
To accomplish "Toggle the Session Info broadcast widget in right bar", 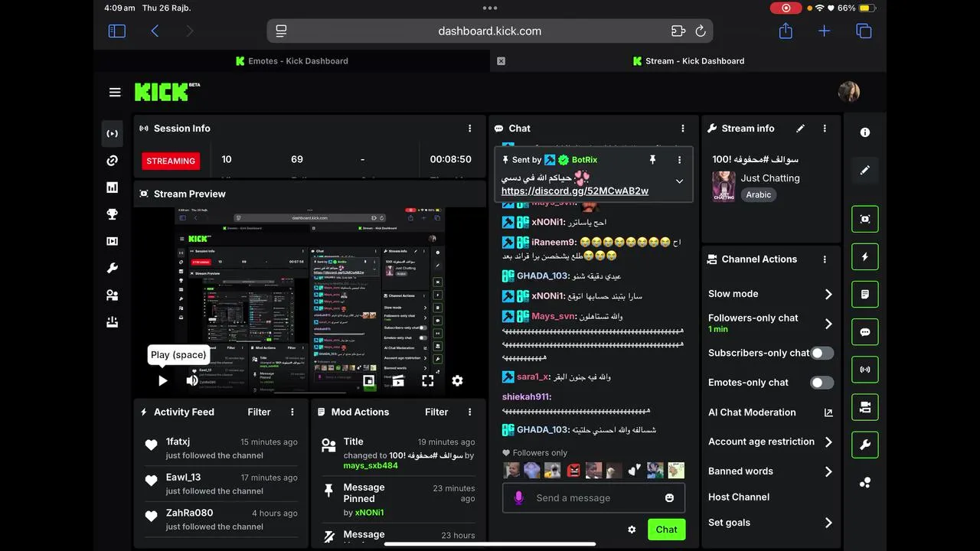I will [865, 370].
